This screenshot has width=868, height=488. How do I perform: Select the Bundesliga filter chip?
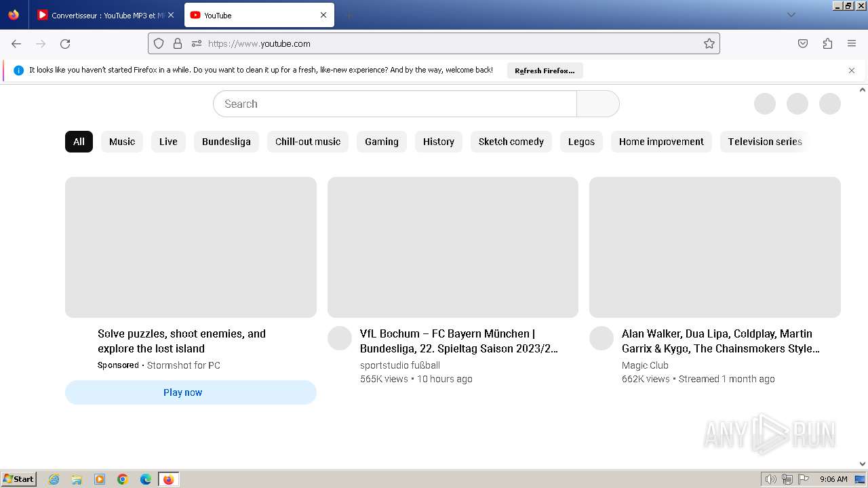click(226, 142)
